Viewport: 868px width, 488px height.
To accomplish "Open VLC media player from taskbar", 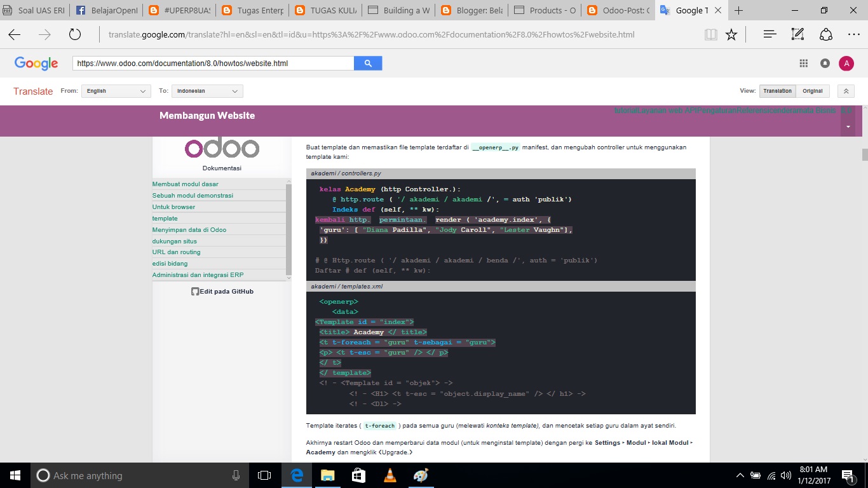I will pyautogui.click(x=390, y=475).
